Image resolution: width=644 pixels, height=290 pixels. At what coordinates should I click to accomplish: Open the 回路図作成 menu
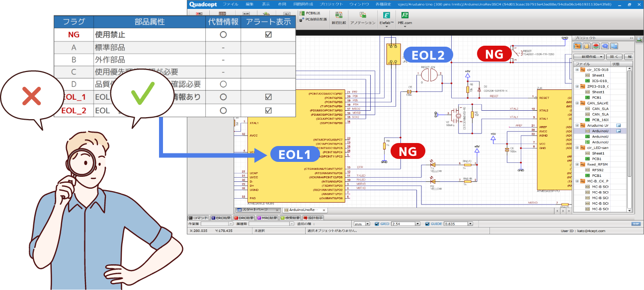pyautogui.click(x=304, y=4)
